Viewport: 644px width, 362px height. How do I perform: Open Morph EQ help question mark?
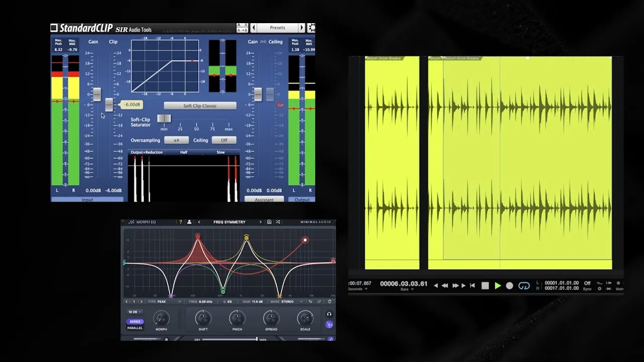[x=181, y=222]
